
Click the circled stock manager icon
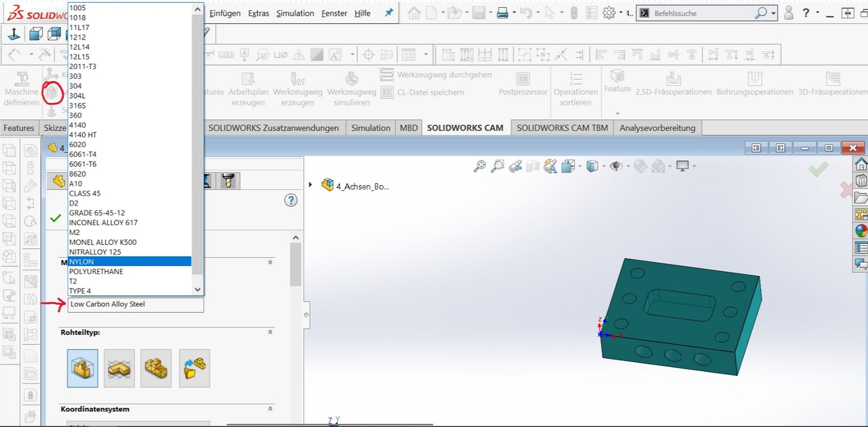(52, 93)
